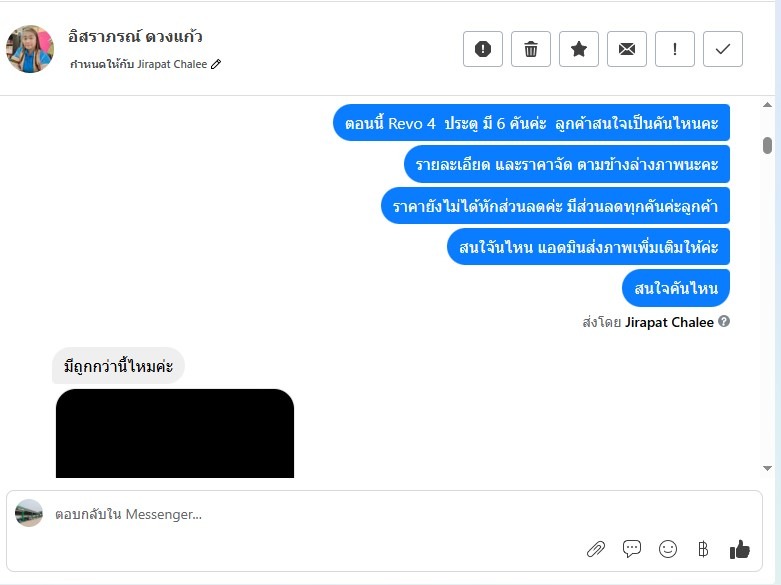
Task: Click the assigned-to Jirapat Chalee label
Action: pos(138,64)
